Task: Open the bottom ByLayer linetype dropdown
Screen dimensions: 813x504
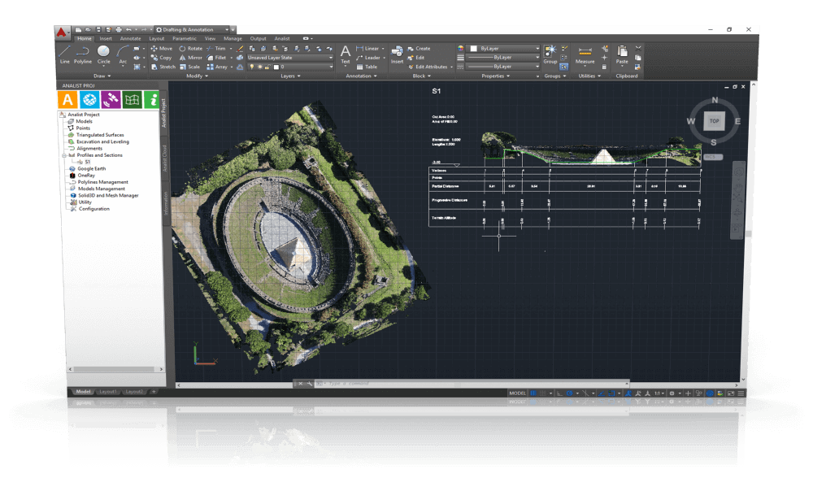Action: [x=504, y=67]
